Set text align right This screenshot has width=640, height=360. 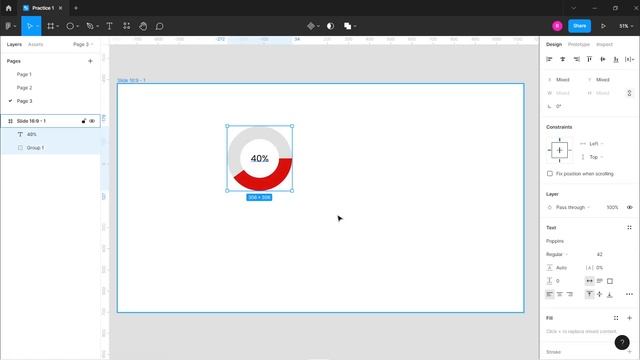click(x=570, y=294)
